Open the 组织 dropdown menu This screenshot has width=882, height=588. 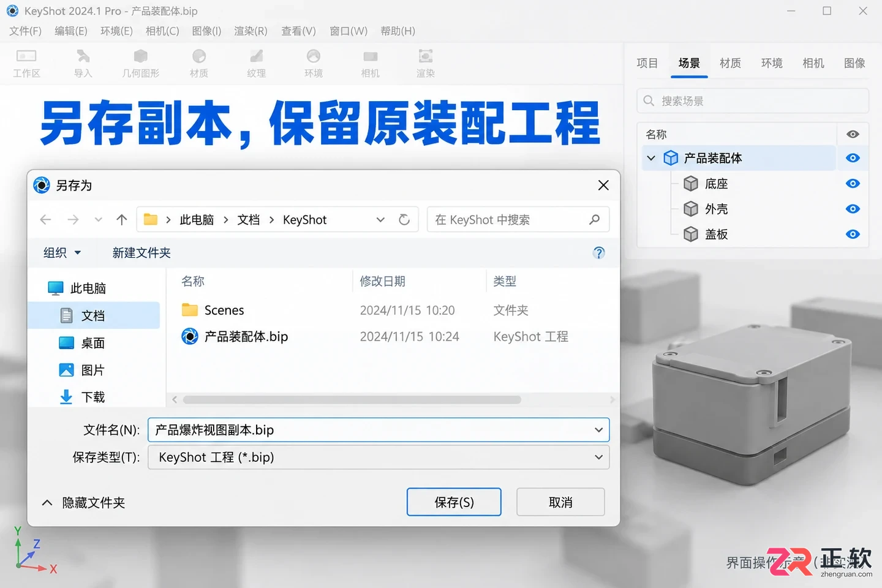pos(62,252)
